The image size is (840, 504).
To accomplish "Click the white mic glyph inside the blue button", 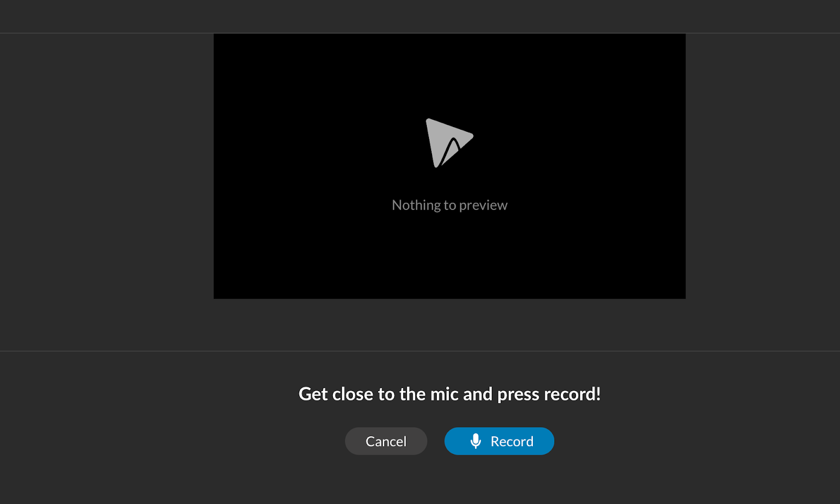I will [x=476, y=441].
